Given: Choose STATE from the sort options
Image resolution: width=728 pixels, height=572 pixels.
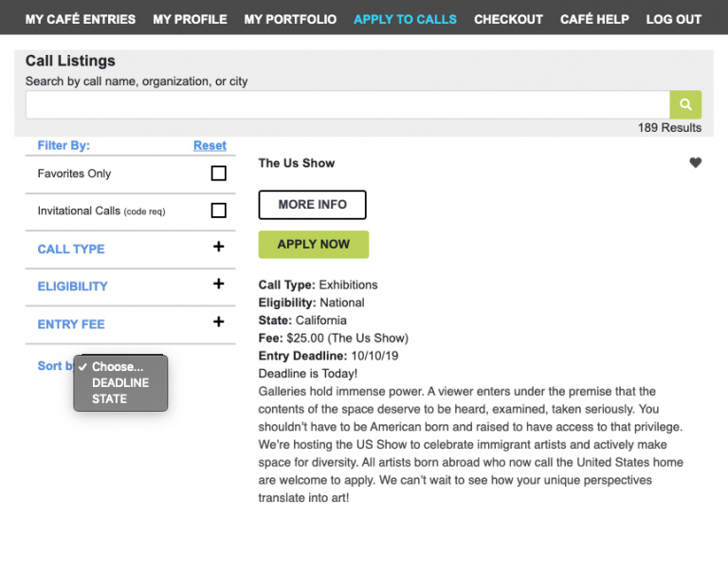Looking at the screenshot, I should pos(109,399).
